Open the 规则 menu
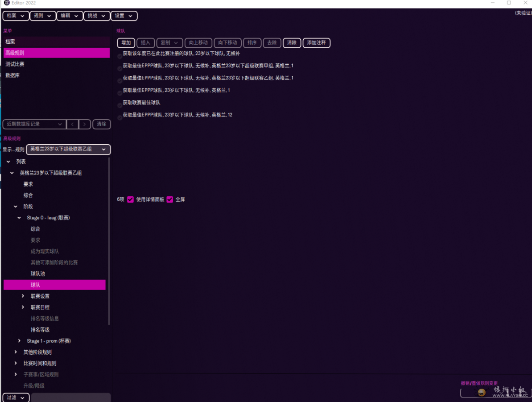The height and width of the screenshot is (402, 532). pos(43,16)
